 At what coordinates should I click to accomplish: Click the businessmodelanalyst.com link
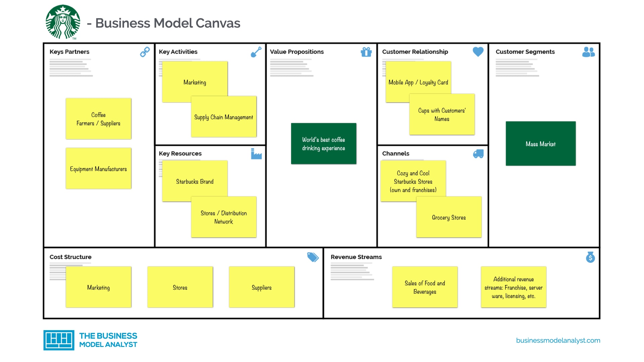(555, 342)
